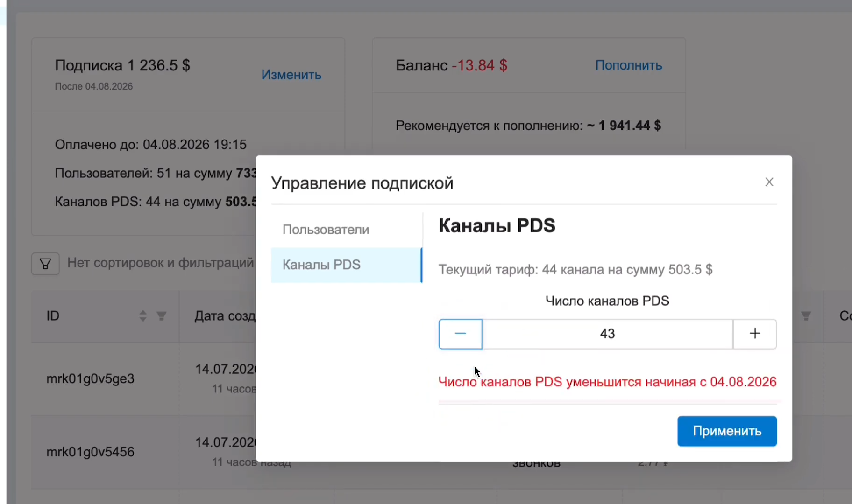
Task: Click the Подписка 1 236.5 $ heading
Action: (122, 65)
